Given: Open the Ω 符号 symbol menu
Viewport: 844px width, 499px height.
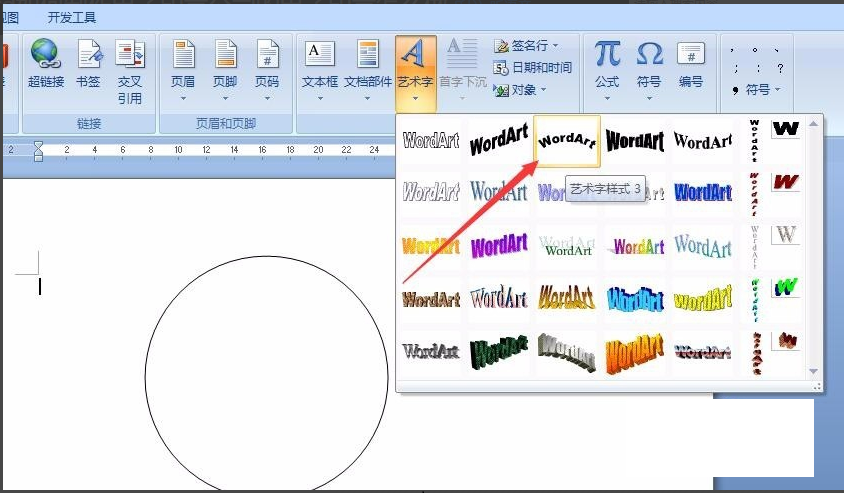Looking at the screenshot, I should click(649, 70).
